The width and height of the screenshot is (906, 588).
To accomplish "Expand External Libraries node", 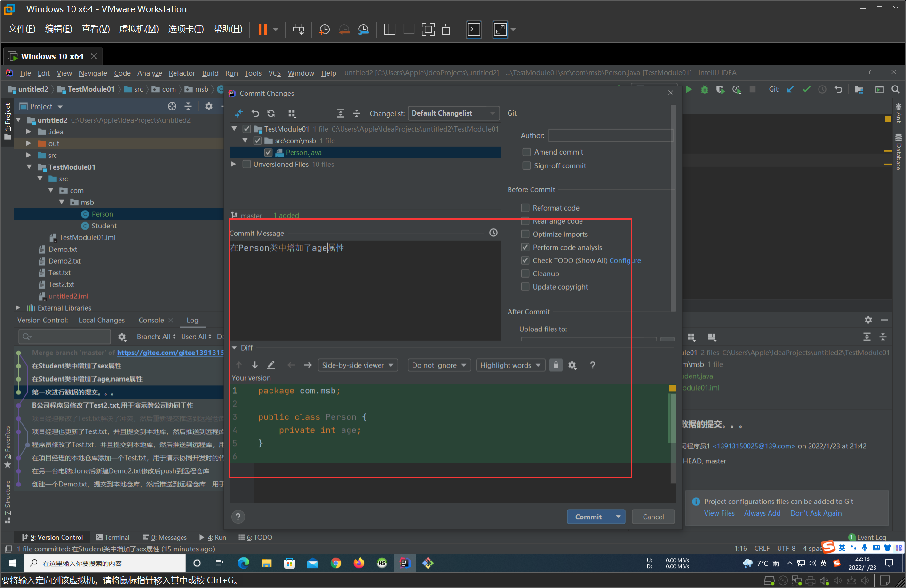I will (18, 308).
